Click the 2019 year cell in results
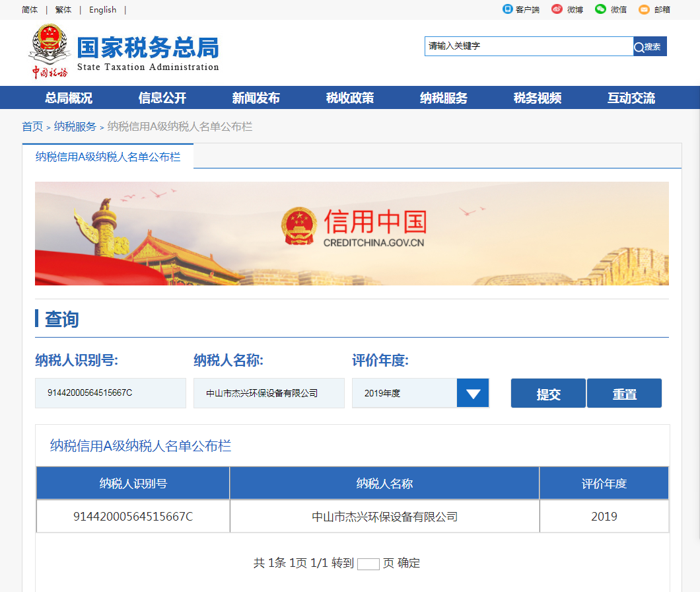Screen dimensions: 700x592 (x=604, y=517)
